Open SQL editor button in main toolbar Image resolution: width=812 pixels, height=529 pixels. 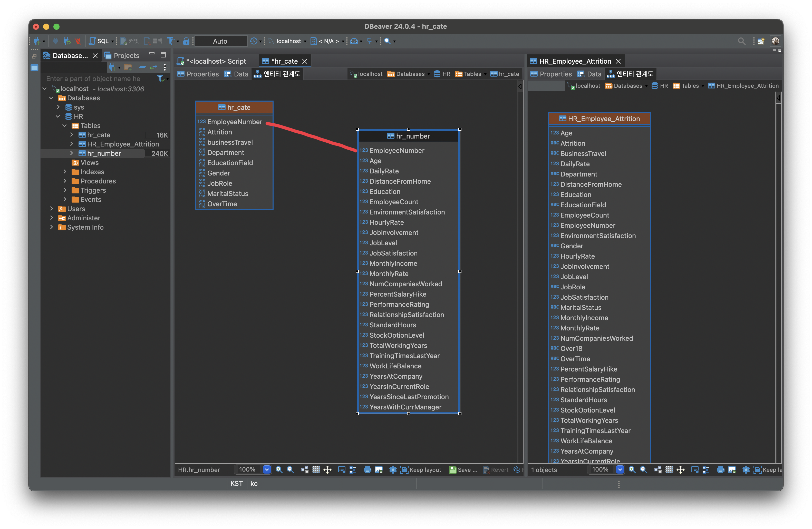click(99, 41)
